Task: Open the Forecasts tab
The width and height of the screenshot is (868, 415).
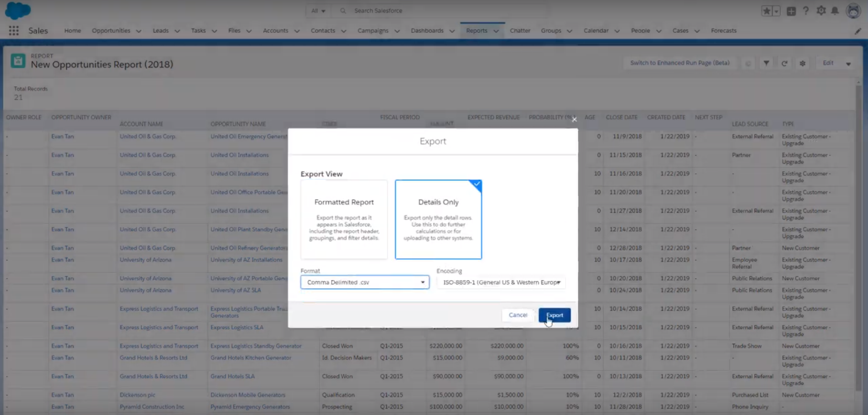Action: (x=724, y=30)
